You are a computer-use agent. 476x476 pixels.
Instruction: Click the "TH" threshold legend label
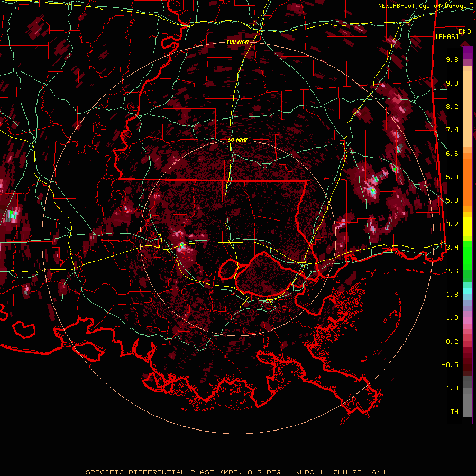[x=454, y=411]
